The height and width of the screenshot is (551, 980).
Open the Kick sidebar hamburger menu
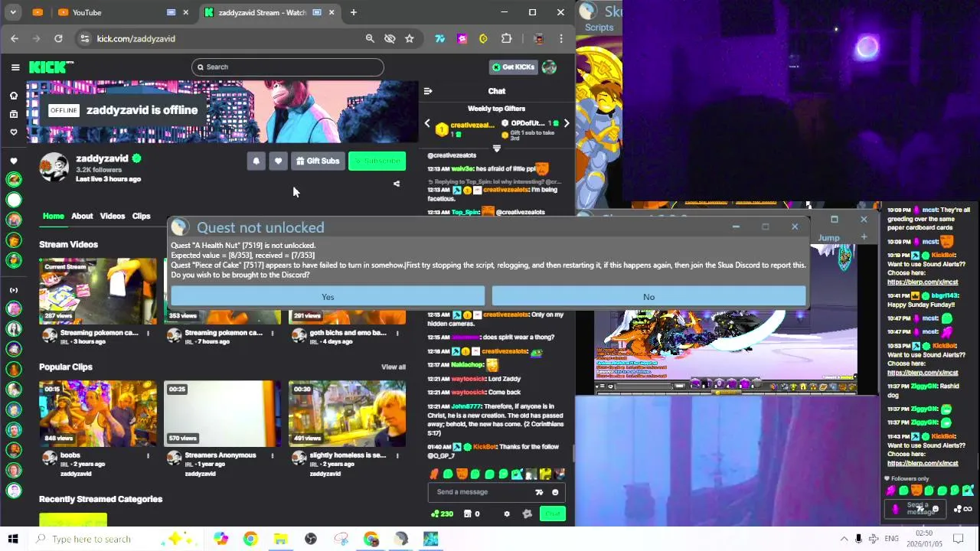point(15,67)
